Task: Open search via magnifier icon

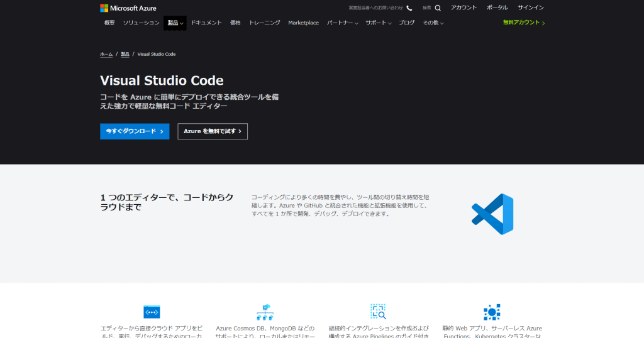Action: pos(438,8)
